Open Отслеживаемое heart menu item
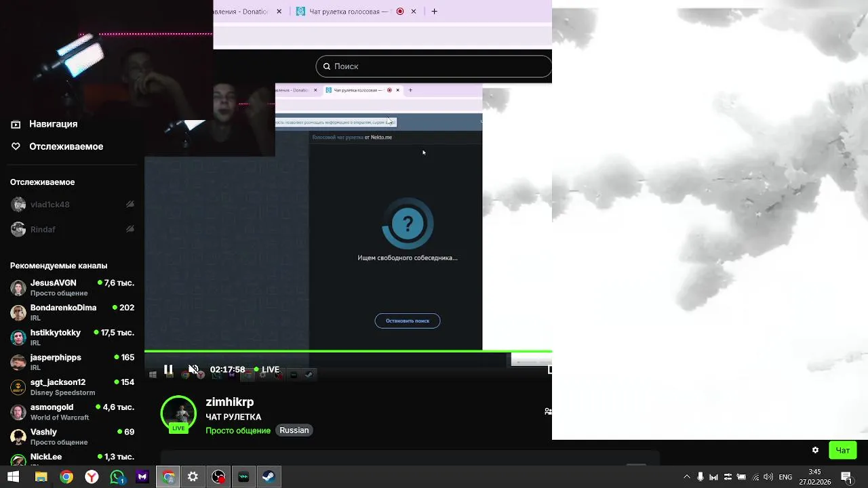 click(57, 146)
